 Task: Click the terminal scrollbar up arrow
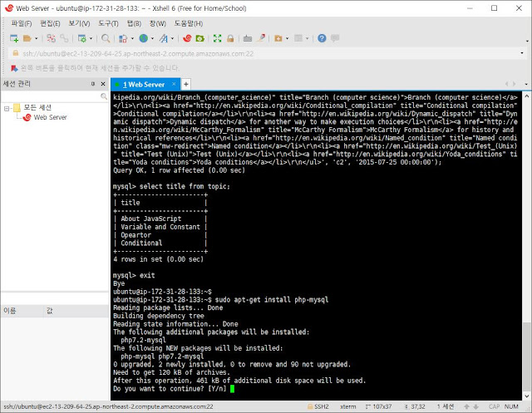pyautogui.click(x=526, y=96)
